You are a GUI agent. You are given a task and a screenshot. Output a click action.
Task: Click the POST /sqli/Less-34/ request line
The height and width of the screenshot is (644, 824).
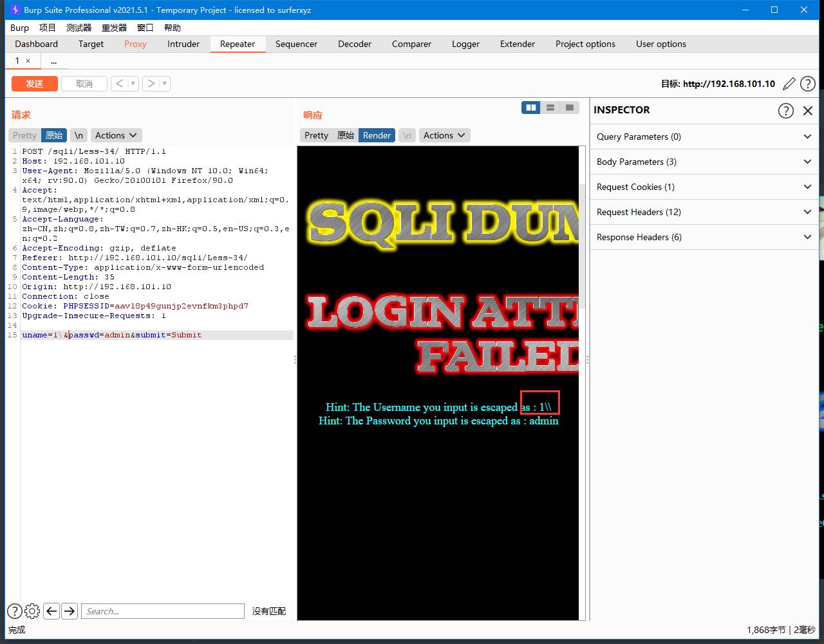click(94, 151)
